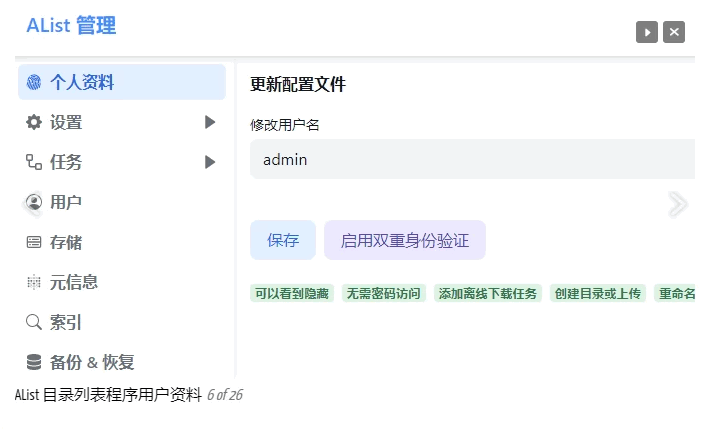
Task: Click the gear icon next to 设置
Action: (x=34, y=122)
